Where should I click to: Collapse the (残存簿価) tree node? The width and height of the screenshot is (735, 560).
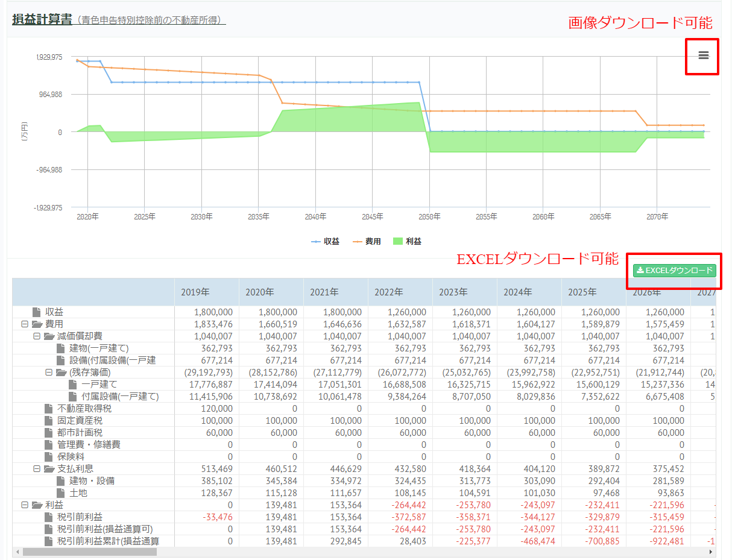[48, 373]
